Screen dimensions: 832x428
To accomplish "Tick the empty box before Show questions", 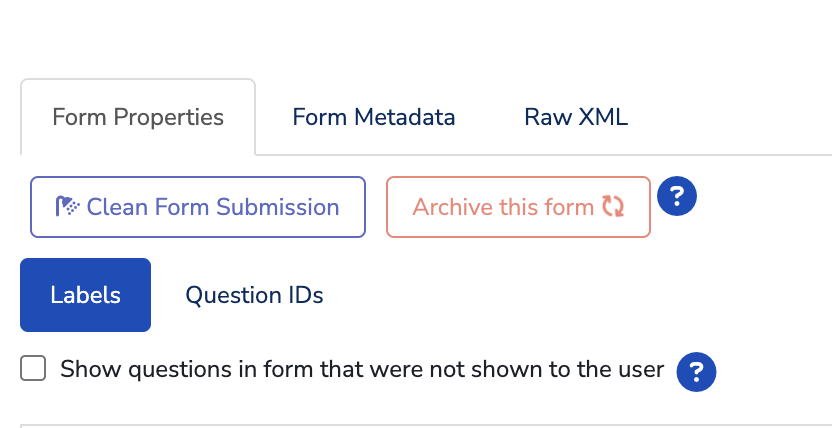I will 33,369.
